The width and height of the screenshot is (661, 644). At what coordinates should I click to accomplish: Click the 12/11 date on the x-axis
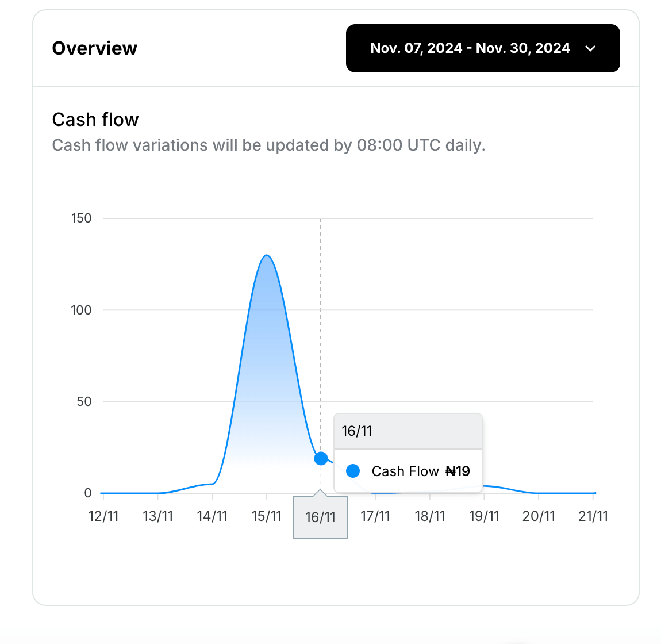coord(103,516)
